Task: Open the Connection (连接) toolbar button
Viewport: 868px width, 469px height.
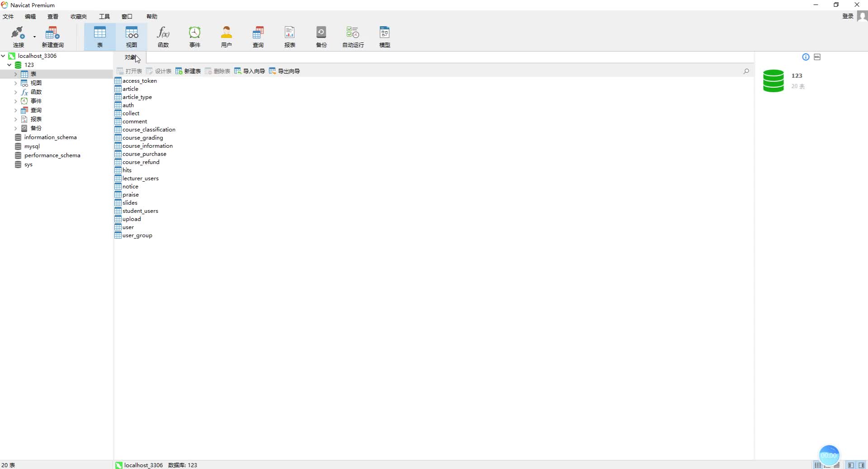Action: coord(18,37)
